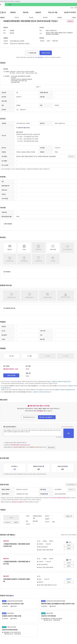
Task: Click the 관심정보 등록 heart button
Action: click(x=32, y=53)
